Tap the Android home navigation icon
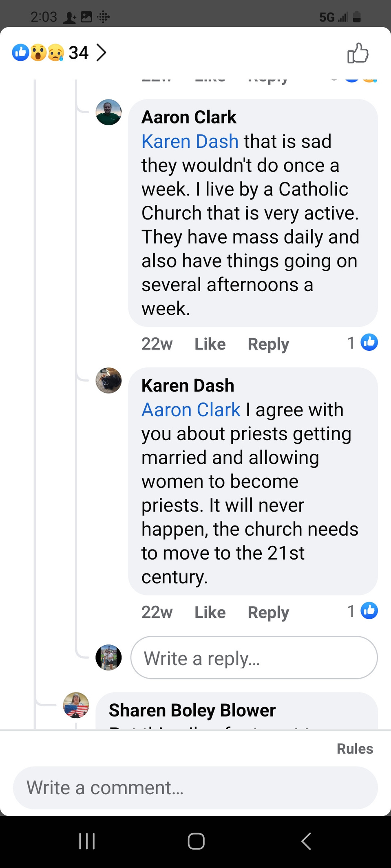This screenshot has height=868, width=391. coord(196,841)
